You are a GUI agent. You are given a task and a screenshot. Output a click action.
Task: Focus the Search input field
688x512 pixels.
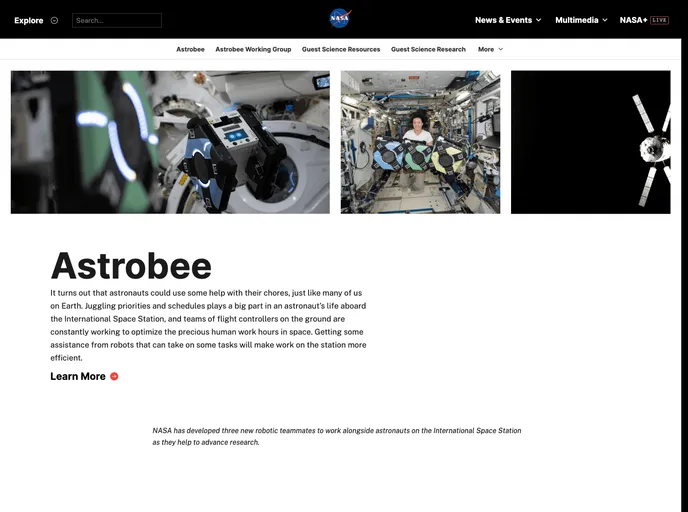click(x=117, y=20)
